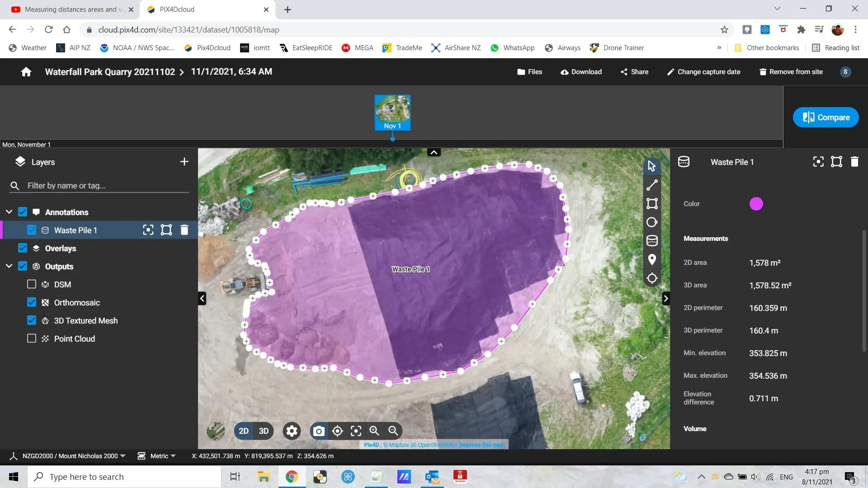
Task: Go to home via house icon
Action: click(26, 72)
